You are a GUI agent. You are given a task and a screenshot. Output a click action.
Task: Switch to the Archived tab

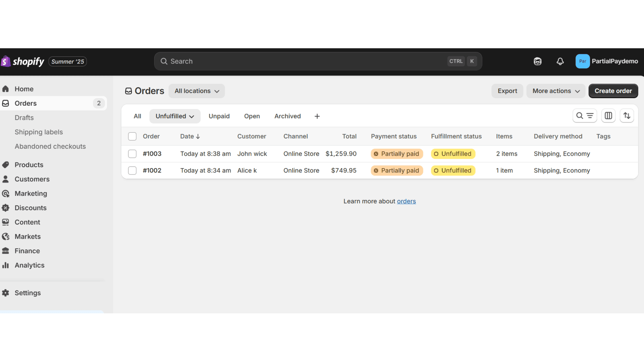pyautogui.click(x=287, y=116)
